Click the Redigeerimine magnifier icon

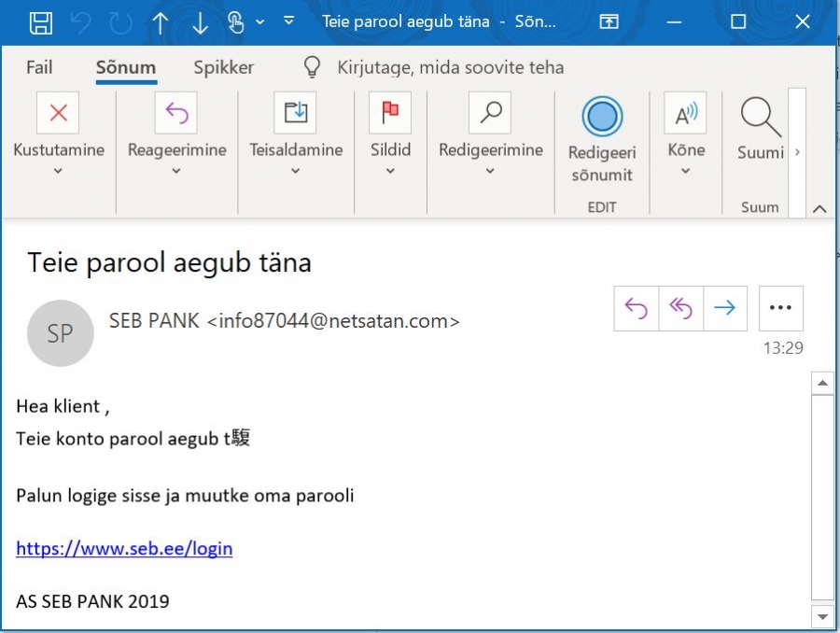click(490, 113)
